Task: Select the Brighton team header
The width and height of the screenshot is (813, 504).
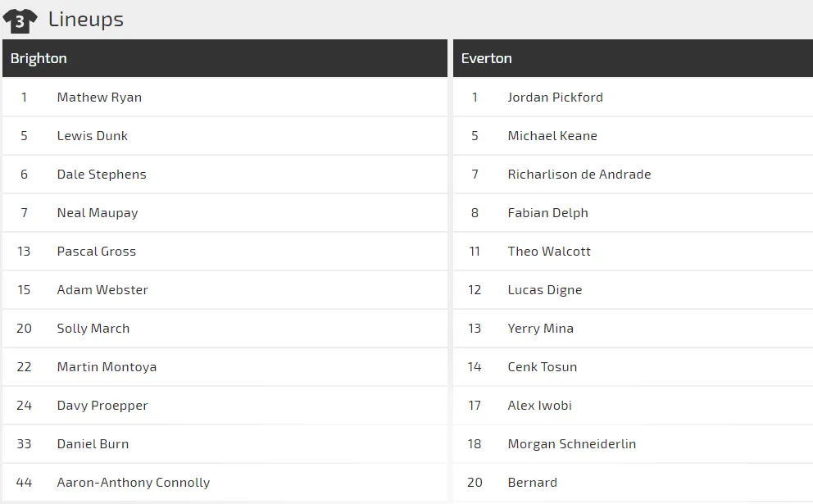Action: (x=39, y=58)
